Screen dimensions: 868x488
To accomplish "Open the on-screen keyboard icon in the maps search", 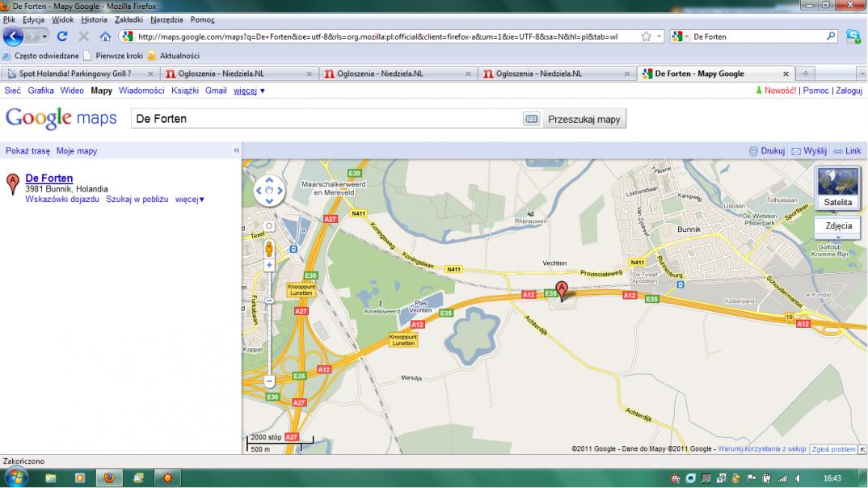I will click(x=532, y=119).
